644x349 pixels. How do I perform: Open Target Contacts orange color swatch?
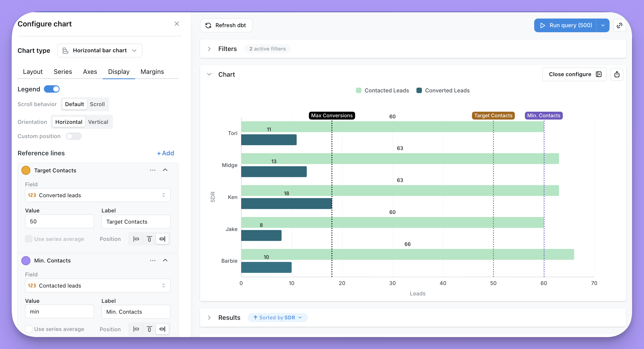[26, 170]
